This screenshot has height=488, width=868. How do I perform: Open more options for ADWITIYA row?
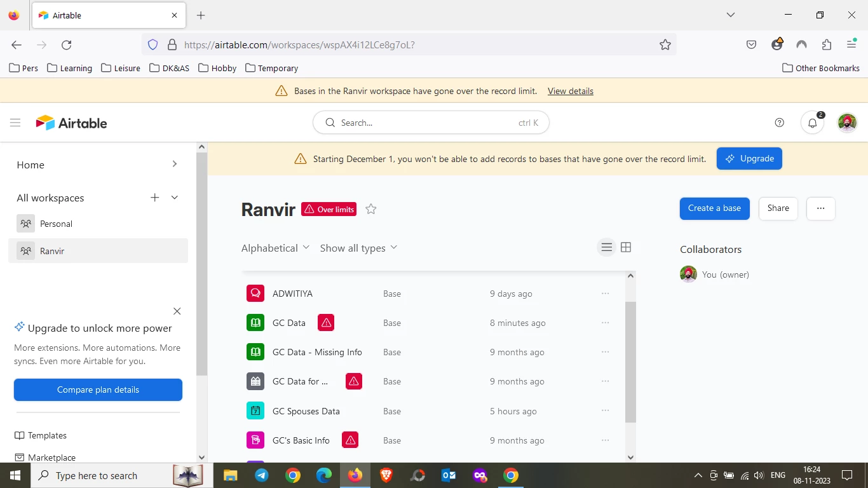pos(605,294)
